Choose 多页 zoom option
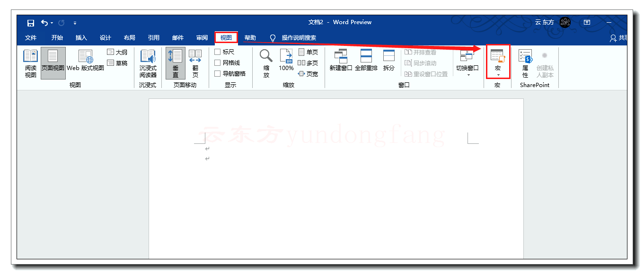 click(x=308, y=63)
